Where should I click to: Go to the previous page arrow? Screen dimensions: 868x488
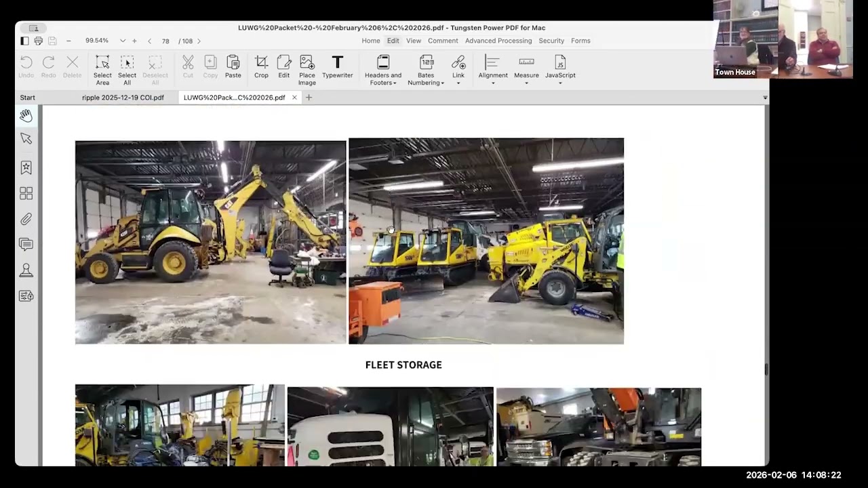[149, 41]
